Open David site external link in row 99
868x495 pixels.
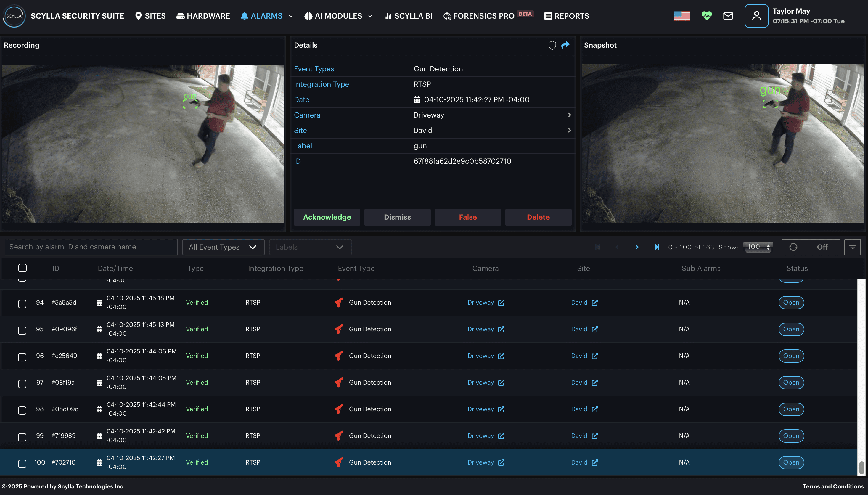point(595,436)
